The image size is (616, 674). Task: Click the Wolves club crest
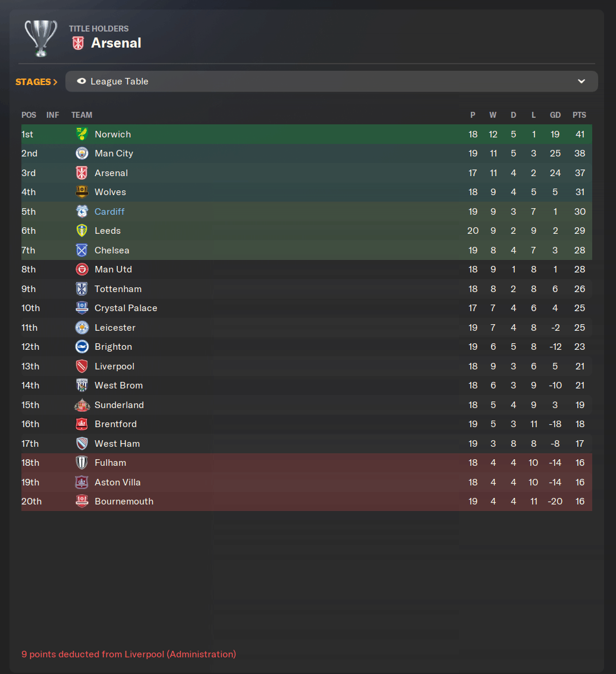[x=82, y=192]
